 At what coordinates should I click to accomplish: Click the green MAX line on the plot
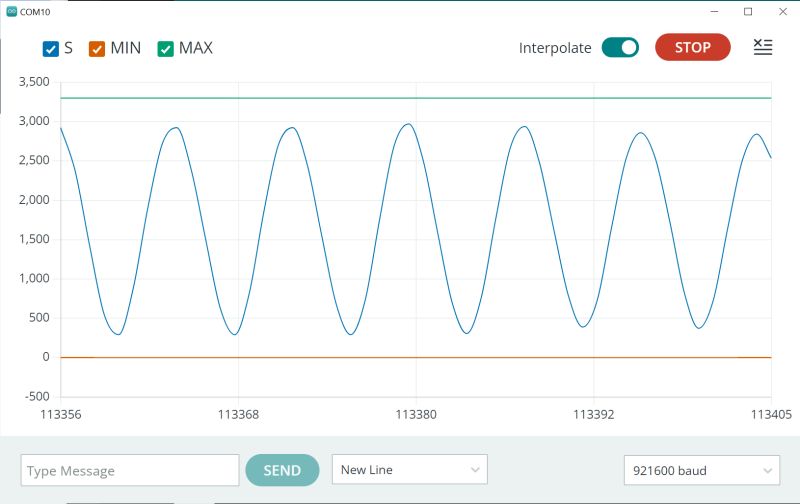[x=416, y=97]
